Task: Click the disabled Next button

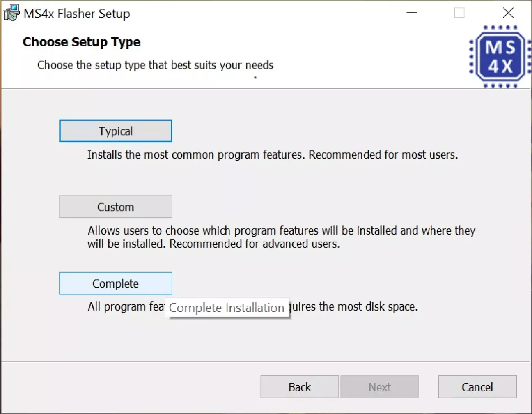Action: point(380,387)
